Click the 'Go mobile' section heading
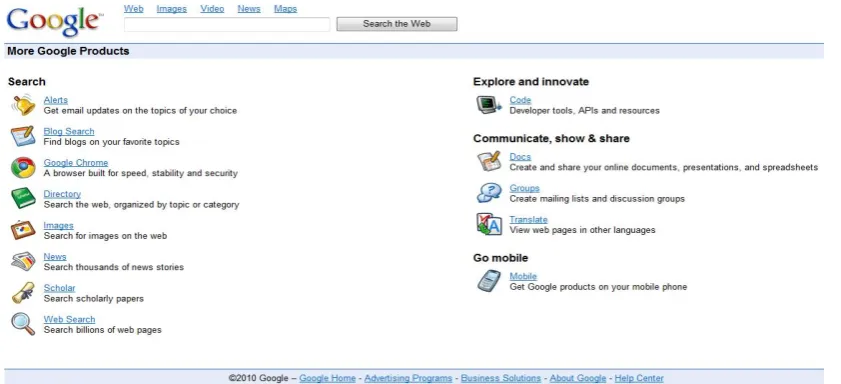 tap(500, 258)
